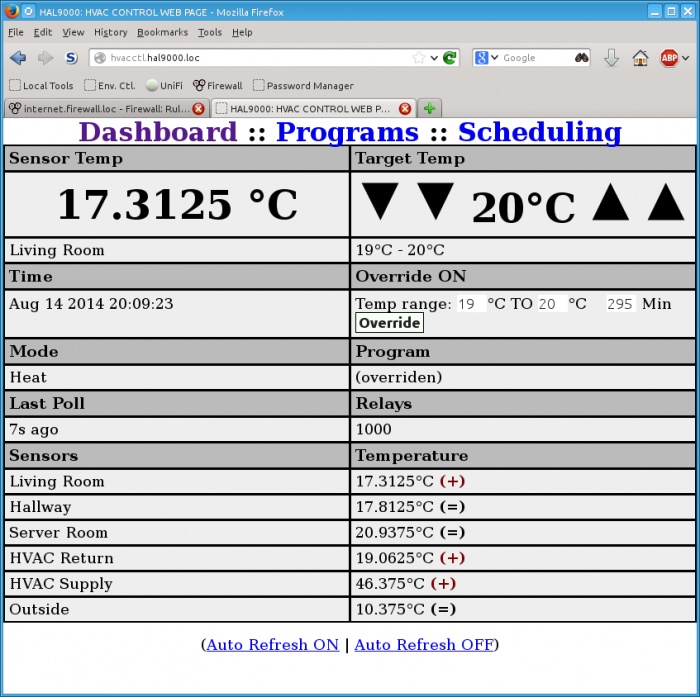The width and height of the screenshot is (700, 697).
Task: Lower target temp with leftmost down triangle
Action: [x=379, y=203]
